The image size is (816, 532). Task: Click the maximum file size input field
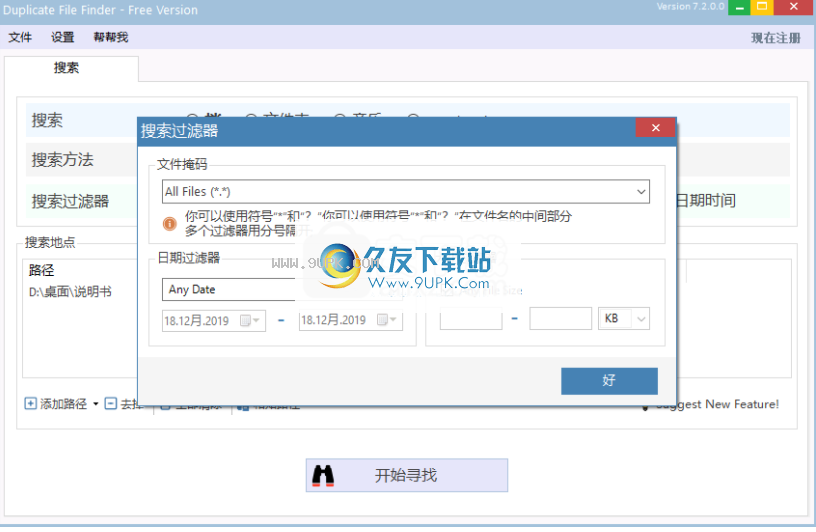560,319
